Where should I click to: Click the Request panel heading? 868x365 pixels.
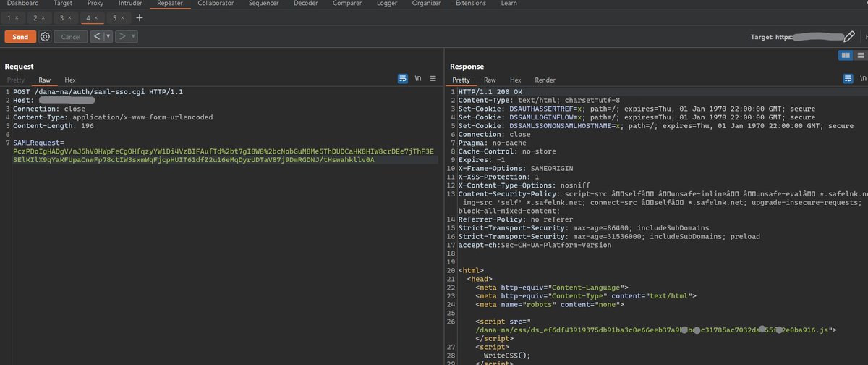click(x=20, y=67)
